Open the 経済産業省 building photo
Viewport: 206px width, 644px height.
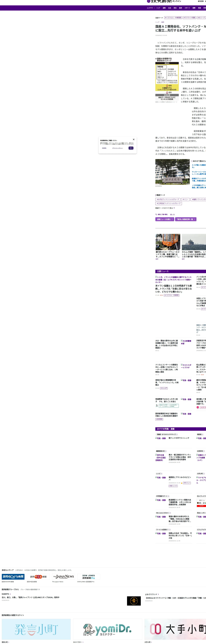click(x=173, y=172)
